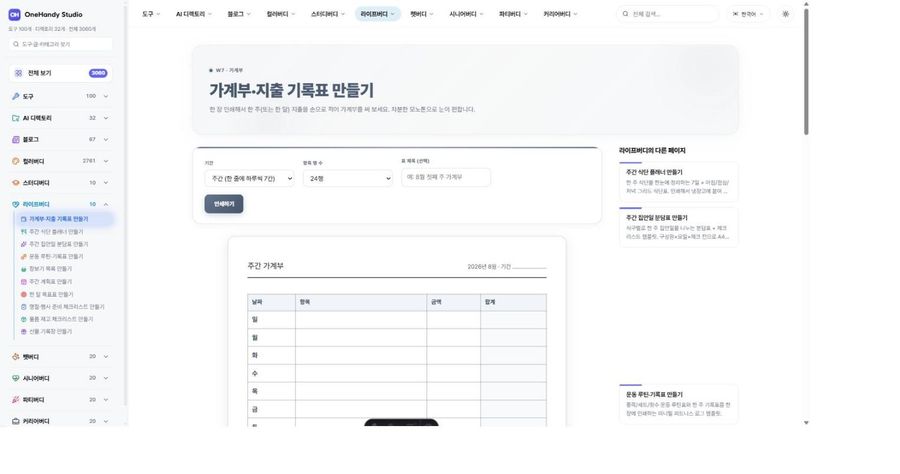
Task: Click the 블로그 sidebar category icon
Action: [x=15, y=139]
